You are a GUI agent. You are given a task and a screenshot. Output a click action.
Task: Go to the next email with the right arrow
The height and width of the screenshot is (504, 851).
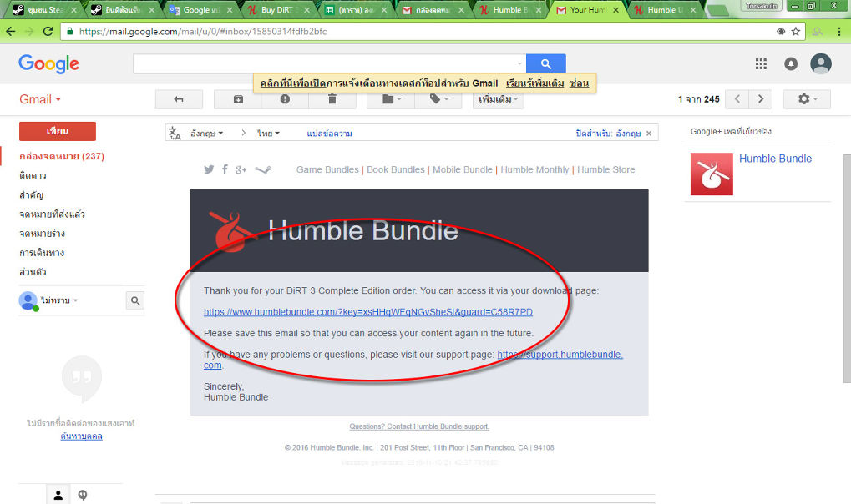click(x=760, y=99)
